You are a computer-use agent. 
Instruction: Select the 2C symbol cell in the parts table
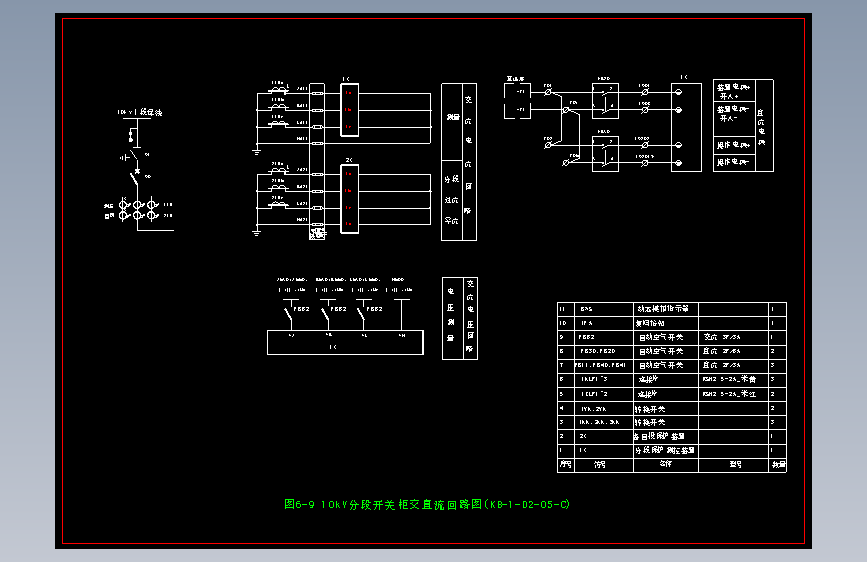(x=604, y=436)
